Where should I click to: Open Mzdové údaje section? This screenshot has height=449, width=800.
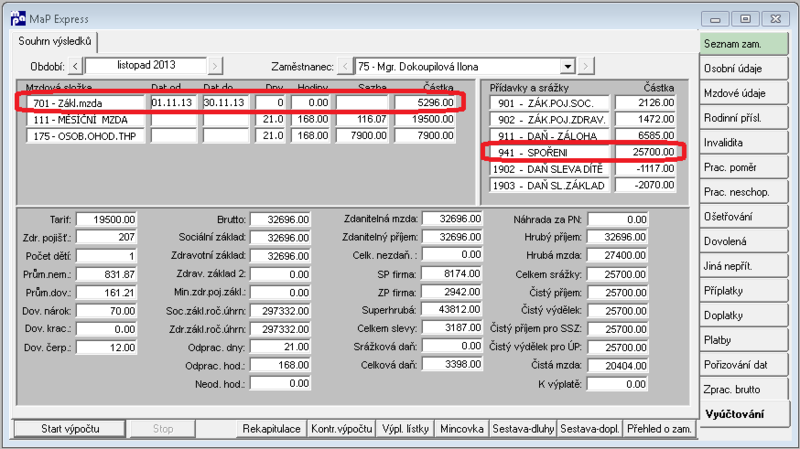tap(743, 93)
